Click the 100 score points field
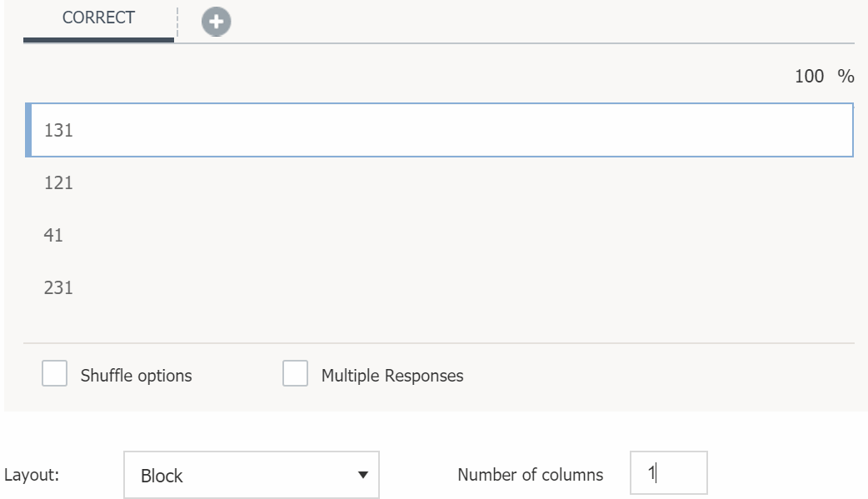The width and height of the screenshot is (868, 499). [809, 77]
